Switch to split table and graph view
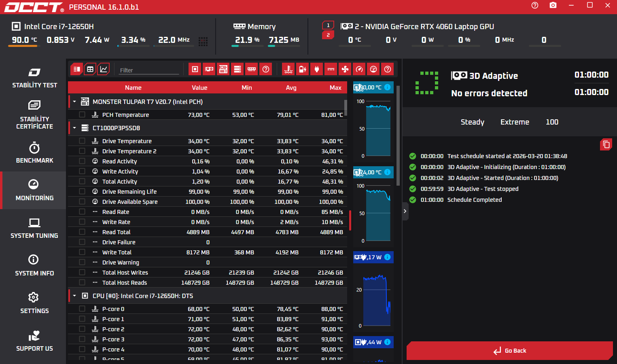This screenshot has height=364, width=617. pyautogui.click(x=76, y=69)
